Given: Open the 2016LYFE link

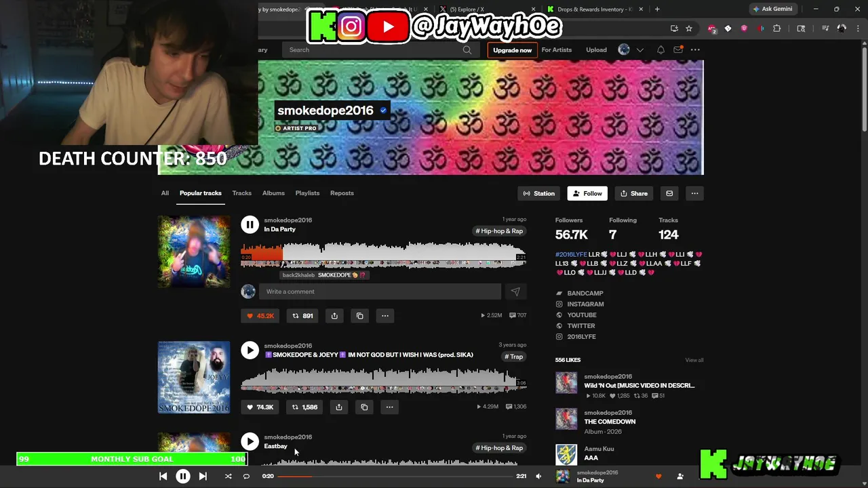Looking at the screenshot, I should pos(581,337).
